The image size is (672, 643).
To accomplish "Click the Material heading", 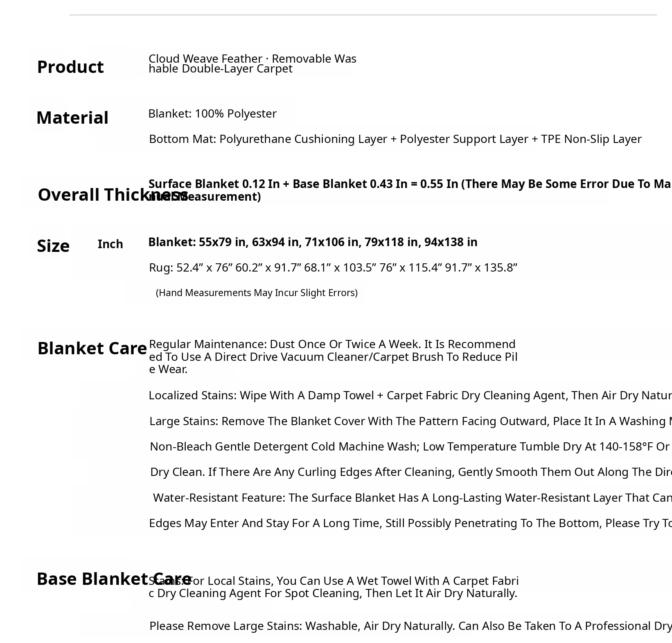I will click(x=72, y=118).
